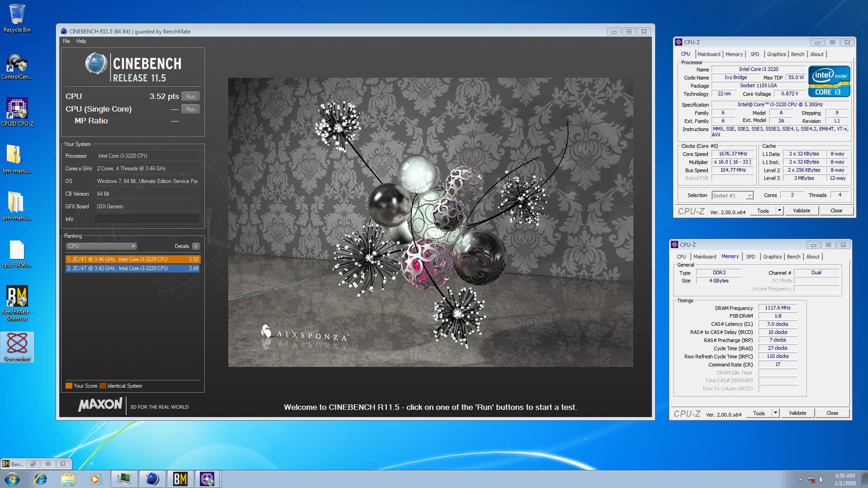Open Graphics tab in lower CPU-Z
This screenshot has height=488, width=868.
click(x=772, y=257)
